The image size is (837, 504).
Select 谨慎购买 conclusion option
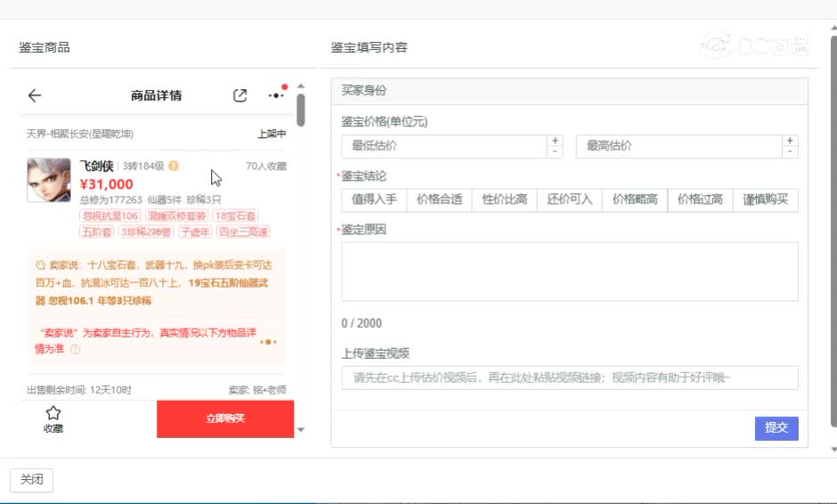point(766,199)
